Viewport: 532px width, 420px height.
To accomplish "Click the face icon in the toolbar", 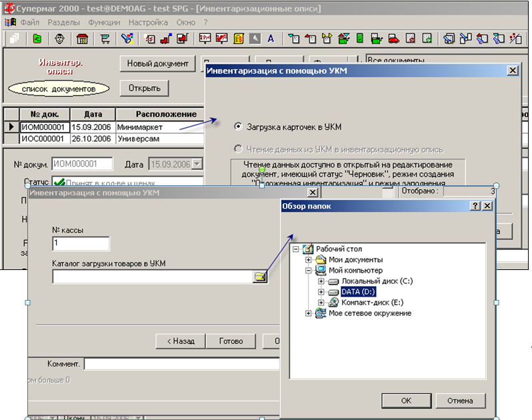I will (60, 39).
